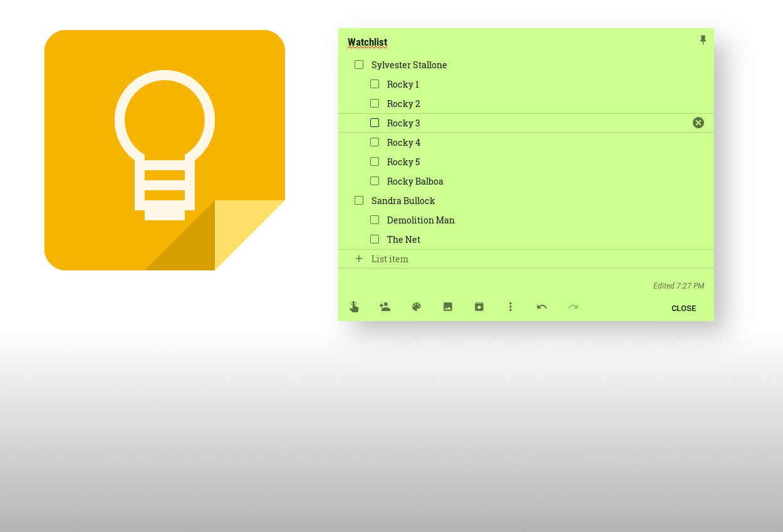This screenshot has width=783, height=532.
Task: Click the Sandra Bullock item text
Action: [x=403, y=201]
